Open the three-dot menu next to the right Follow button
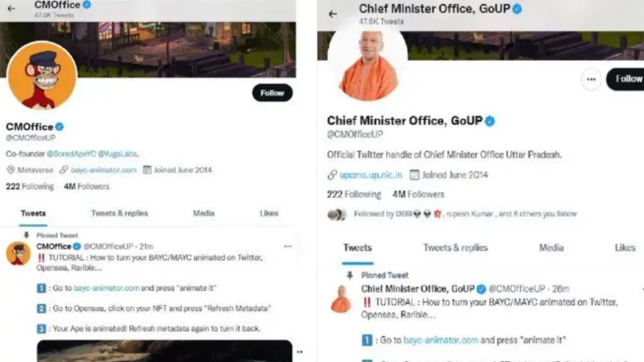 click(591, 79)
